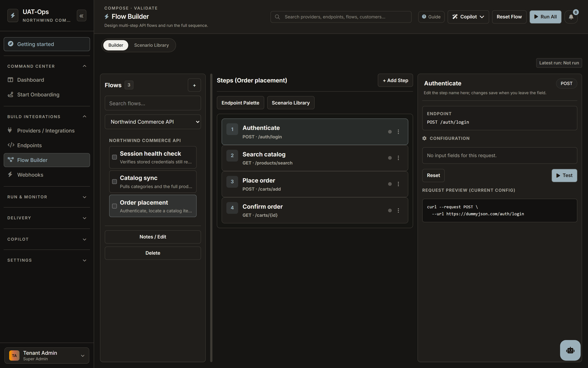Open the Northwind Commerce API provider dropdown

click(x=153, y=122)
